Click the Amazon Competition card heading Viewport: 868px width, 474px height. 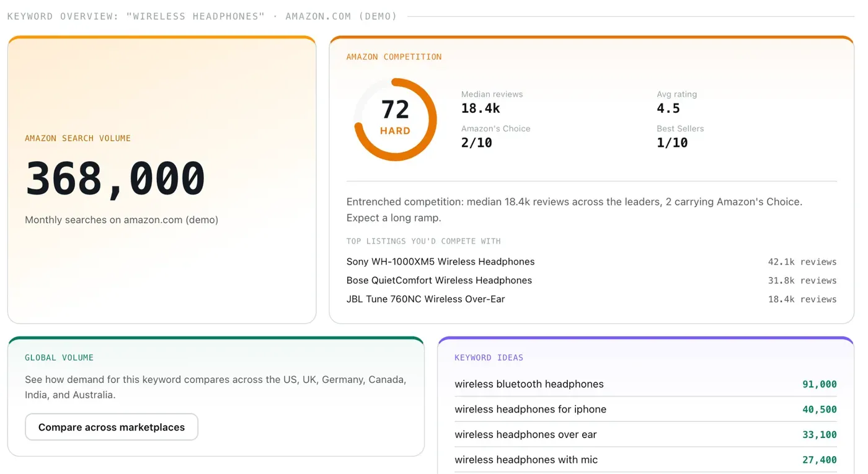(394, 56)
